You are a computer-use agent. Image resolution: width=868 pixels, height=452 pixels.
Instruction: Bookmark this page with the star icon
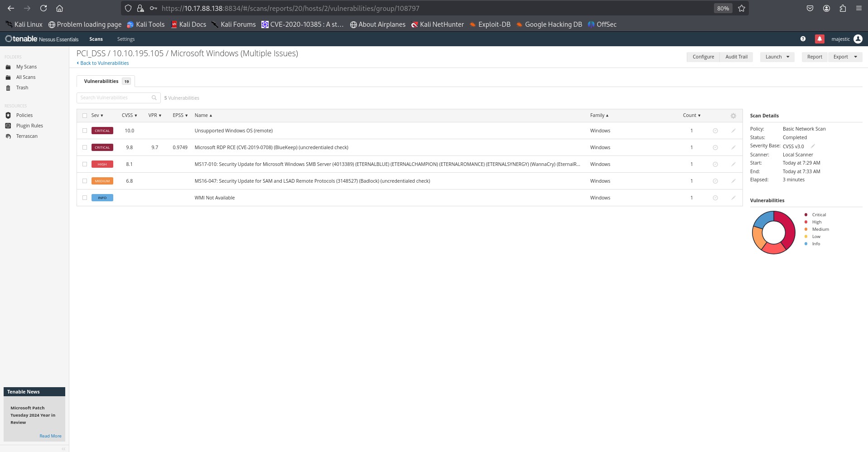[x=742, y=8]
